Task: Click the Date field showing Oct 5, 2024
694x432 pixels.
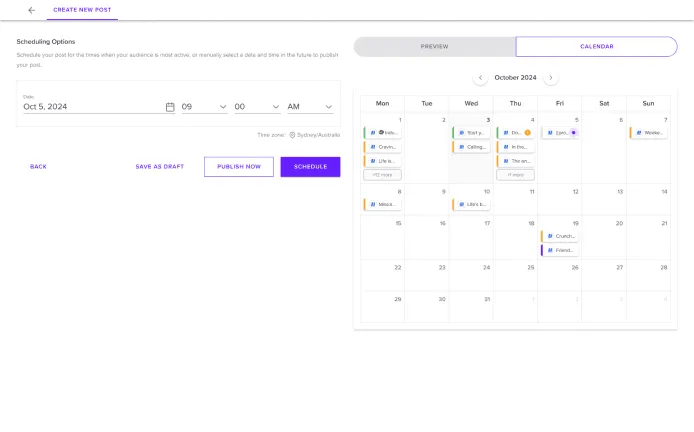Action: coord(99,107)
